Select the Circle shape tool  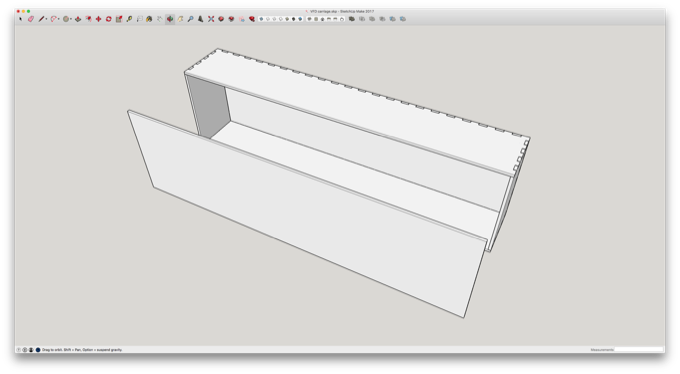(66, 19)
